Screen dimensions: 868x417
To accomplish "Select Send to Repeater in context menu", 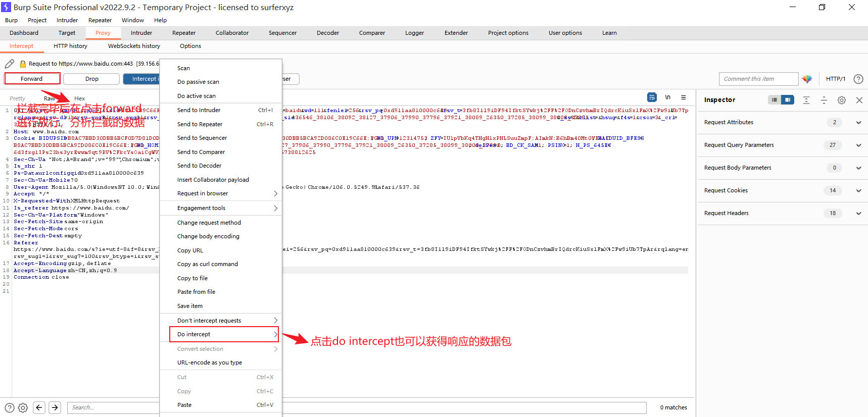I will click(221, 124).
